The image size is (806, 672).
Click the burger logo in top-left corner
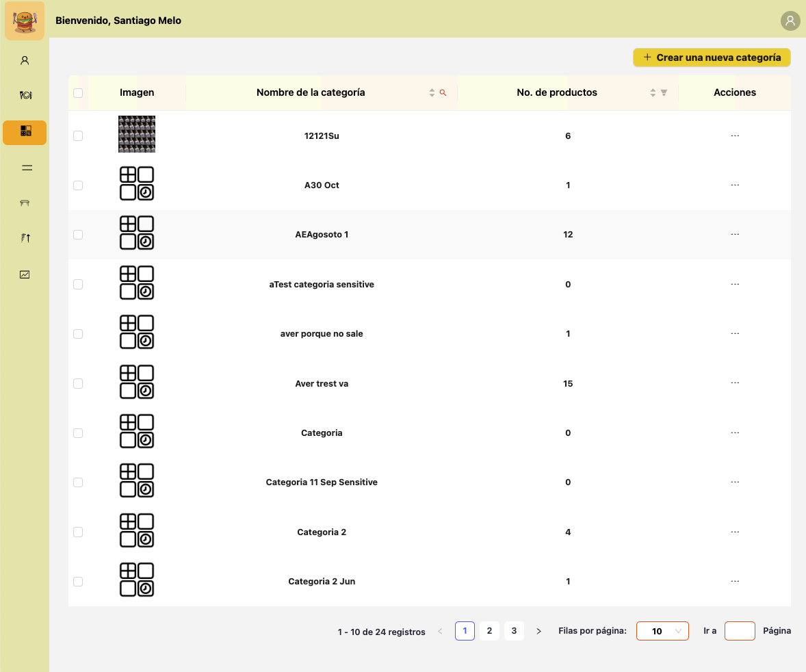(x=25, y=21)
